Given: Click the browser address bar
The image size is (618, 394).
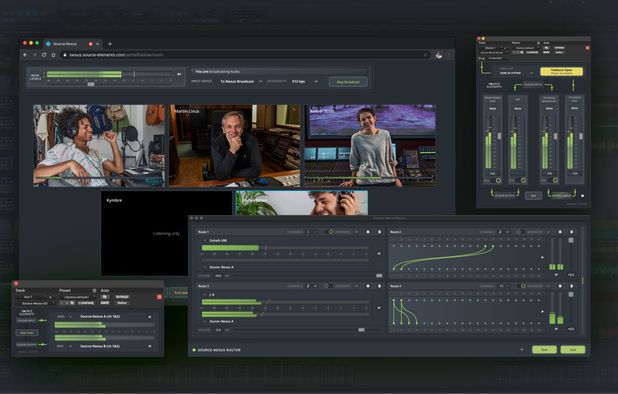Looking at the screenshot, I should [244, 55].
